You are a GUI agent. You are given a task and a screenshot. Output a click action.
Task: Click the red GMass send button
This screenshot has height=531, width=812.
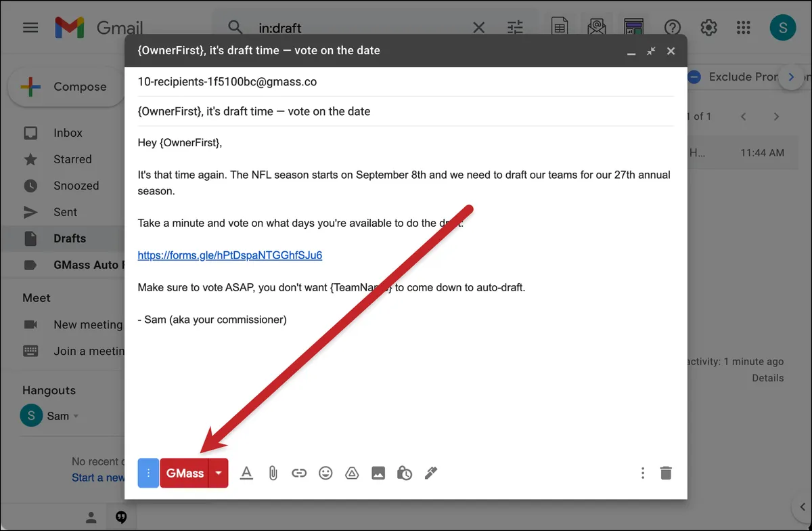(x=185, y=473)
